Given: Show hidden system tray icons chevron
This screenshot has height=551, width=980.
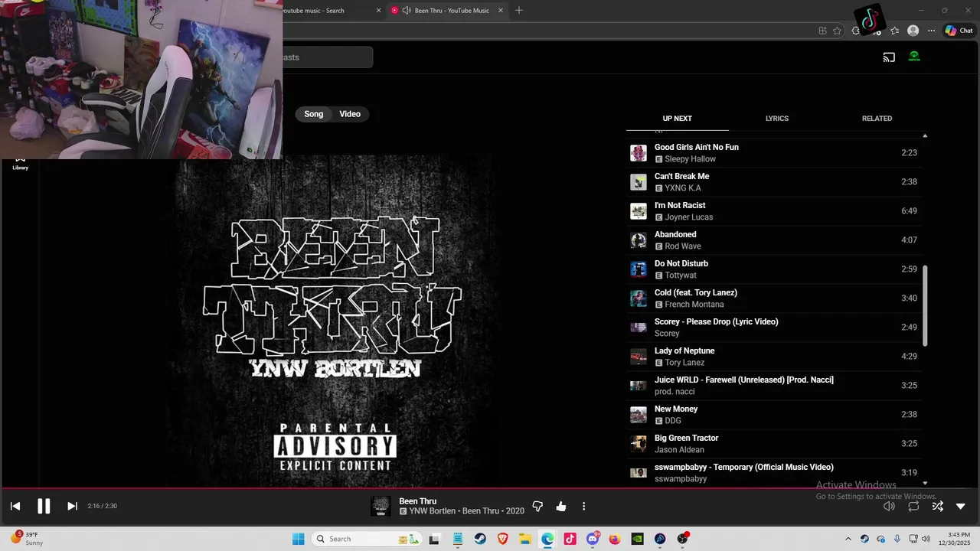Looking at the screenshot, I should click(848, 539).
